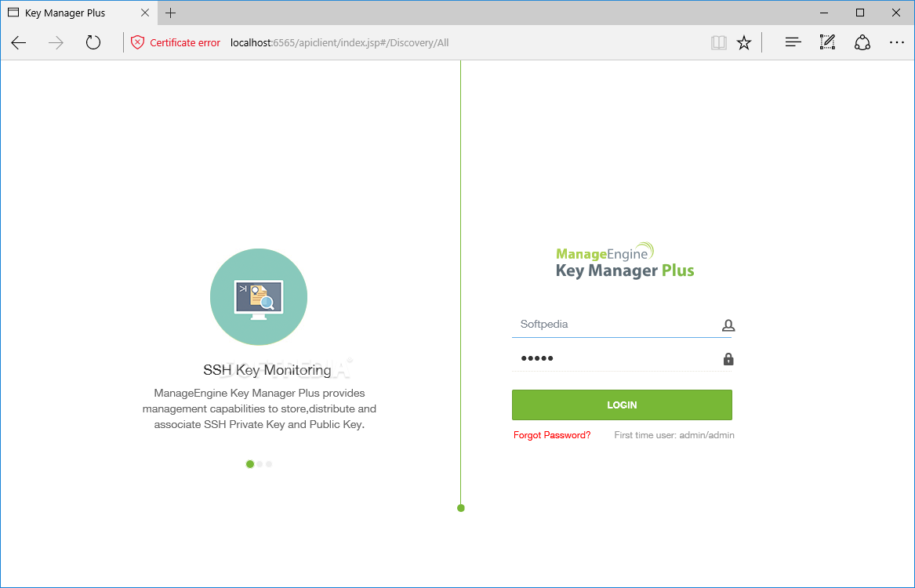Maximize the browser window
915x588 pixels.
pyautogui.click(x=860, y=13)
